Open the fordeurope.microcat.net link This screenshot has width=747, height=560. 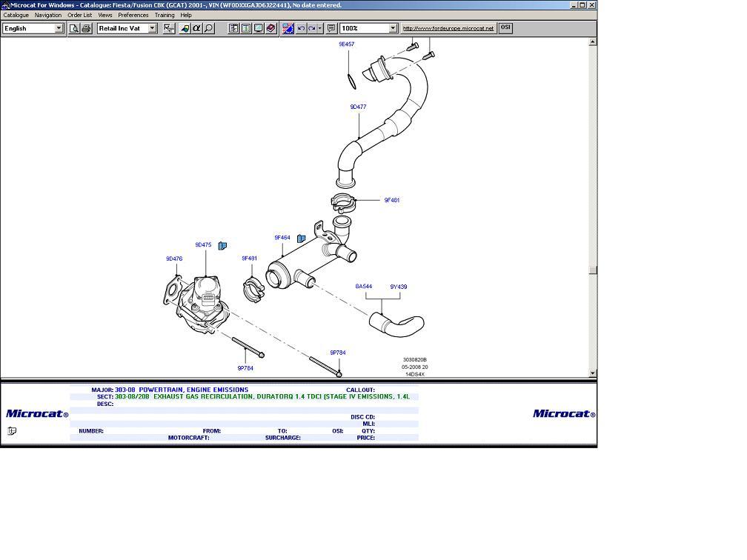[x=448, y=28]
